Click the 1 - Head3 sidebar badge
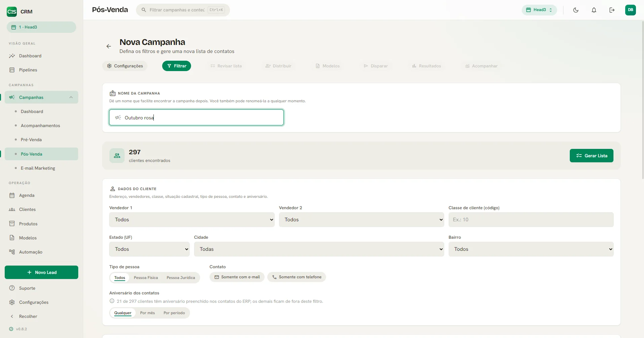The height and width of the screenshot is (338, 644). 41,27
